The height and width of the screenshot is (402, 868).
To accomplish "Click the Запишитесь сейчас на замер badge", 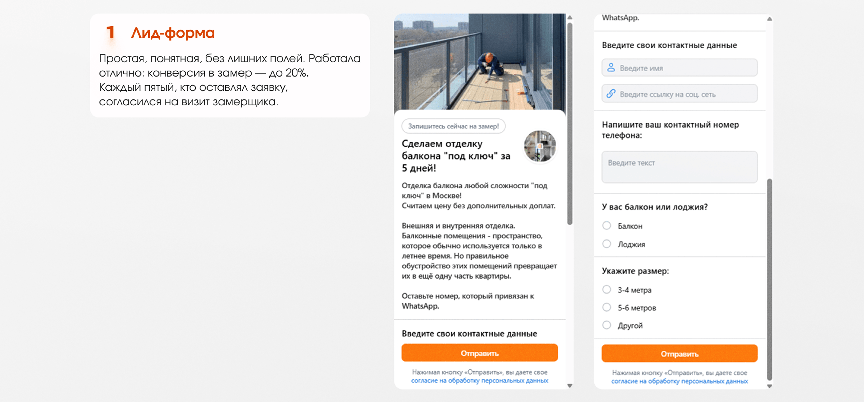I will point(453,126).
